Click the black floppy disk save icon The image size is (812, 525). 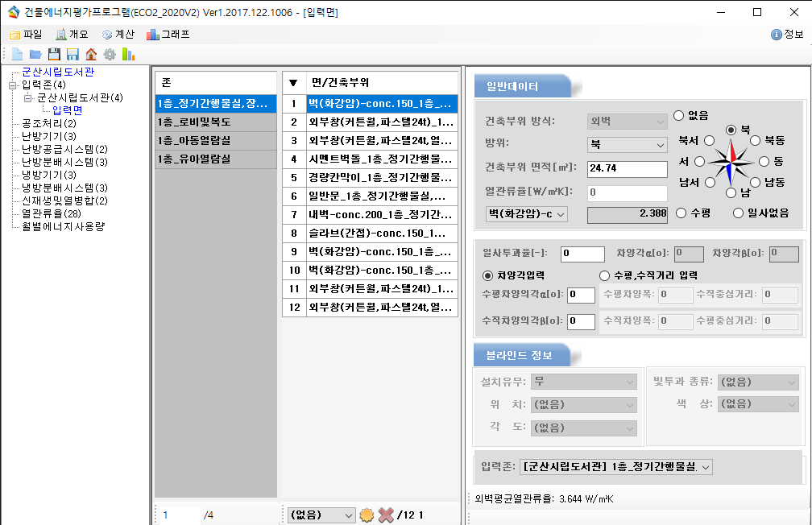[x=54, y=54]
